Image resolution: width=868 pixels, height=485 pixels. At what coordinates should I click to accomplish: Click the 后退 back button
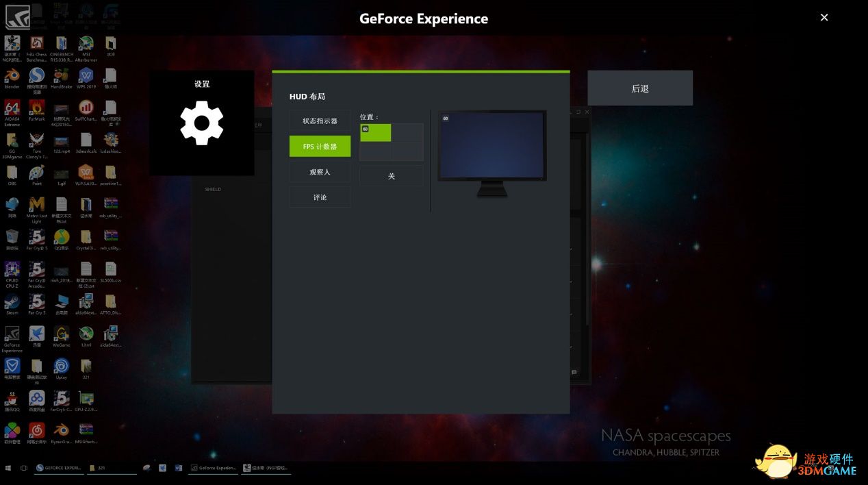[x=640, y=88]
